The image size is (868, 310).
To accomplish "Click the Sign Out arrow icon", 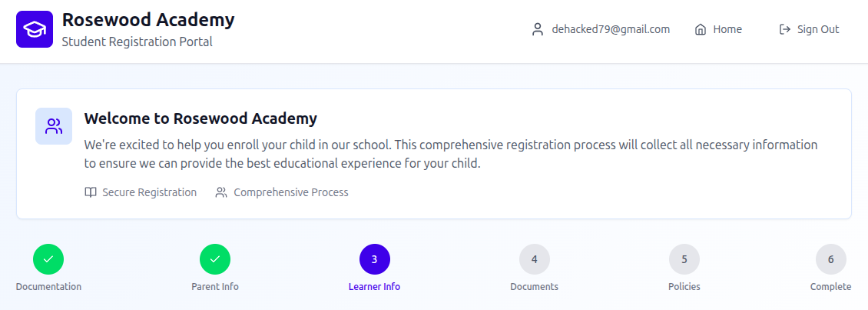I will coord(785,29).
